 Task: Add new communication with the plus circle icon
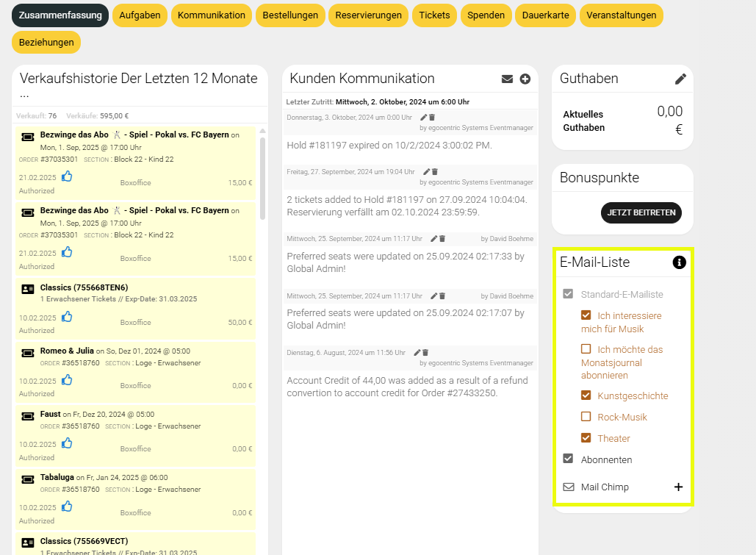coord(525,79)
